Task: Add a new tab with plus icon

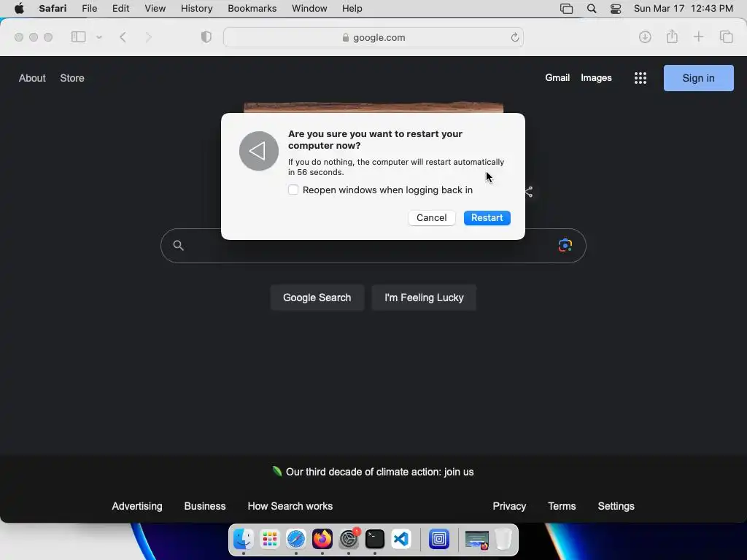Action: click(x=698, y=37)
